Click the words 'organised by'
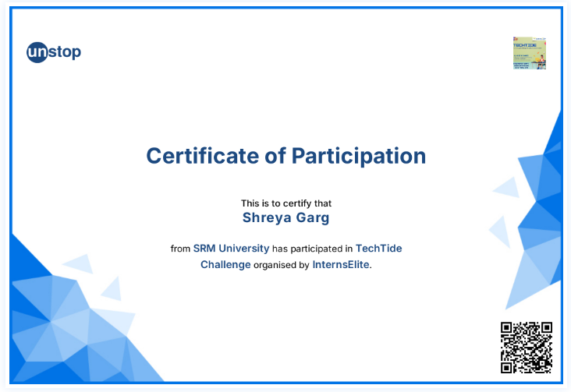This screenshot has height=392, width=571. coord(281,265)
